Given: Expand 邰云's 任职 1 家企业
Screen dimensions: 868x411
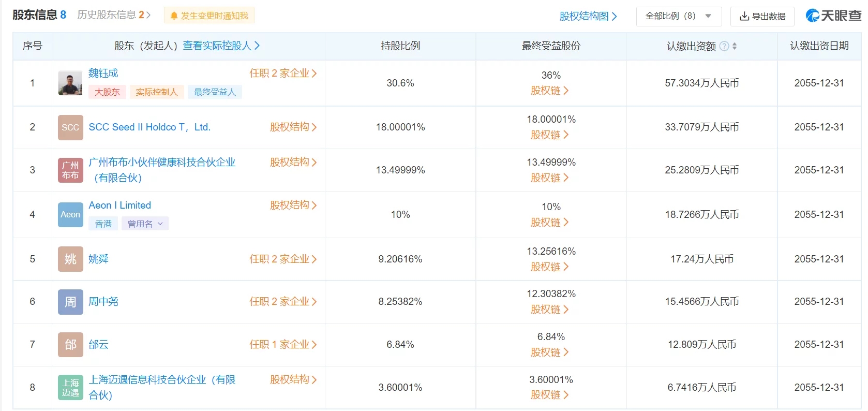Looking at the screenshot, I should click(x=283, y=344).
